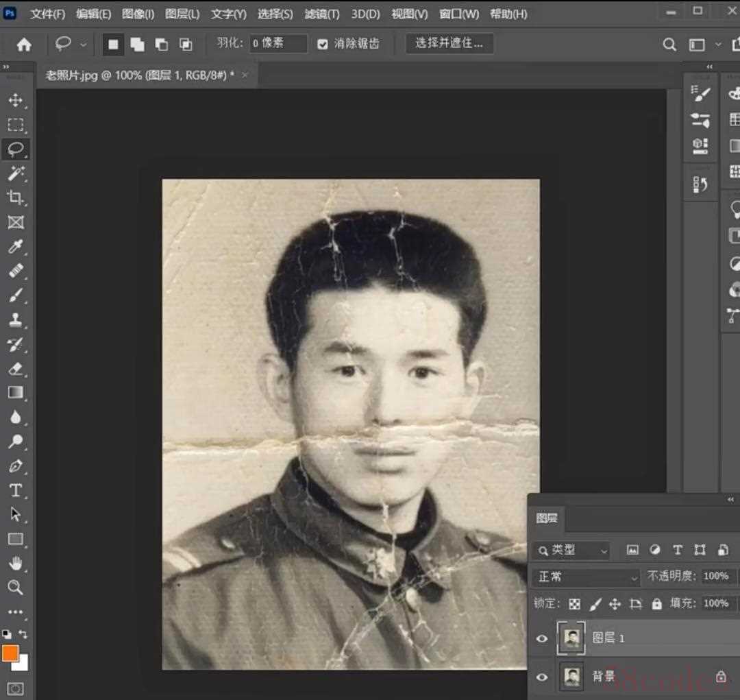Select the Zoom tool
The height and width of the screenshot is (700, 740).
point(15,587)
